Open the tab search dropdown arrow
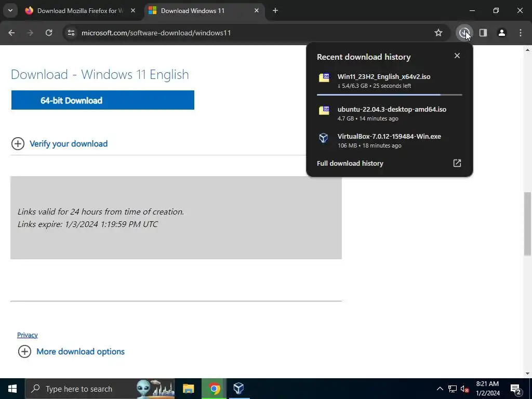 10,10
